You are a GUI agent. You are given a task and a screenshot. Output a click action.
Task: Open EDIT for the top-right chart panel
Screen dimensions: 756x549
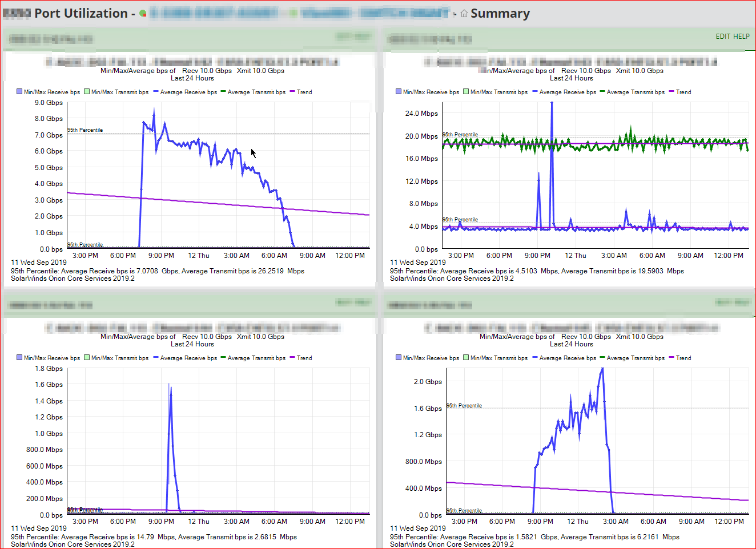click(x=723, y=37)
